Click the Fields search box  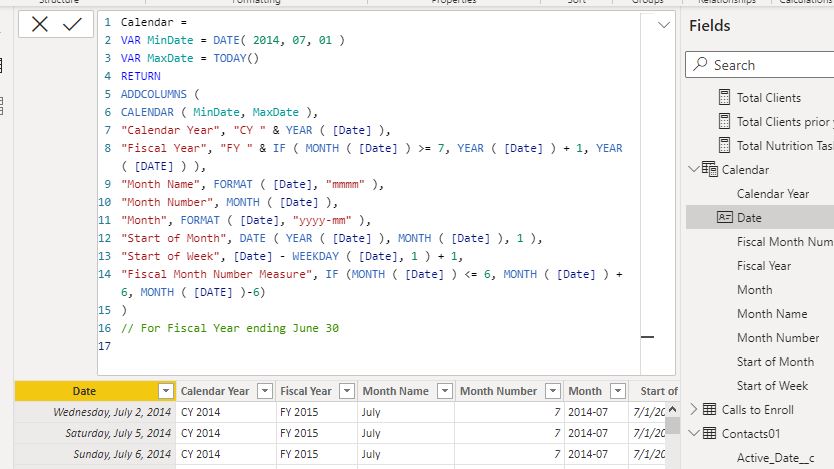pyautogui.click(x=761, y=65)
